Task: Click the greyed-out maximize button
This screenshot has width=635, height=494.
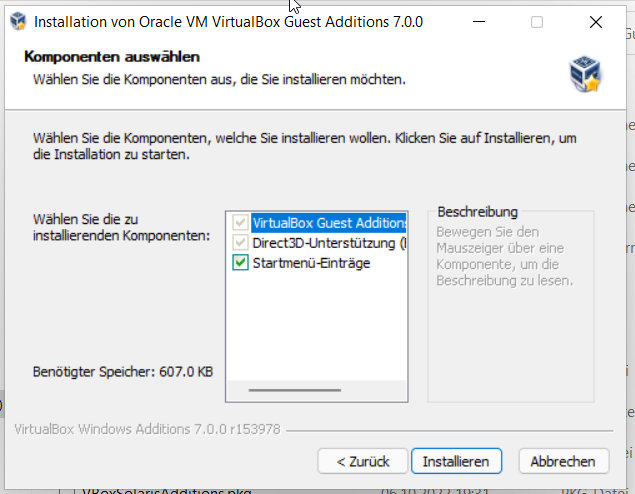Action: click(537, 22)
